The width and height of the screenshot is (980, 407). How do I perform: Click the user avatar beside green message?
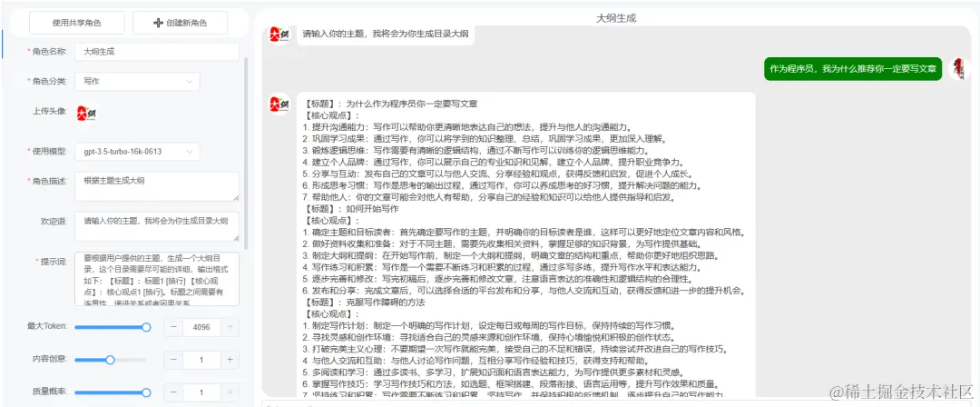tap(958, 68)
